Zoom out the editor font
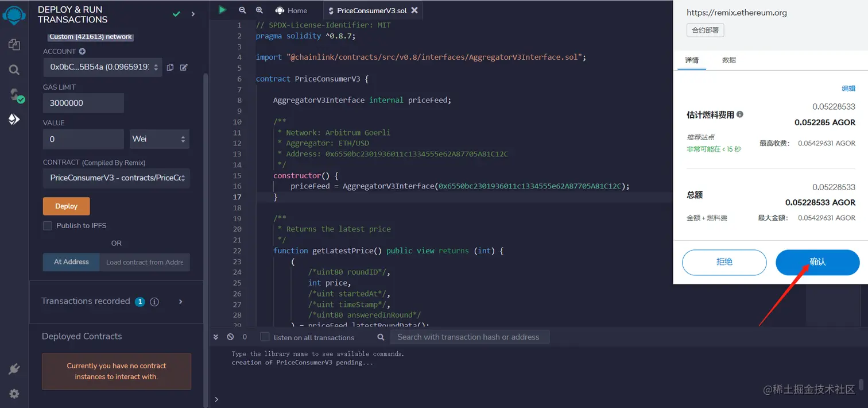Viewport: 868px width, 408px height. pyautogui.click(x=242, y=10)
